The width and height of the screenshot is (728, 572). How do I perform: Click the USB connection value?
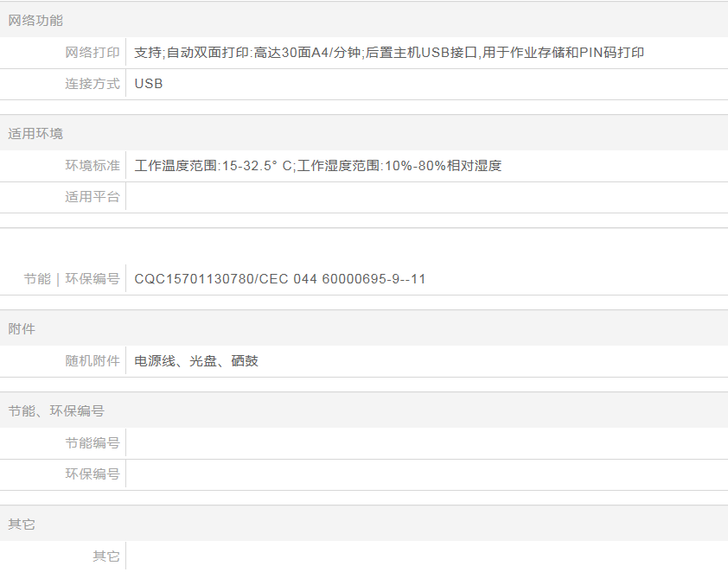click(x=149, y=84)
